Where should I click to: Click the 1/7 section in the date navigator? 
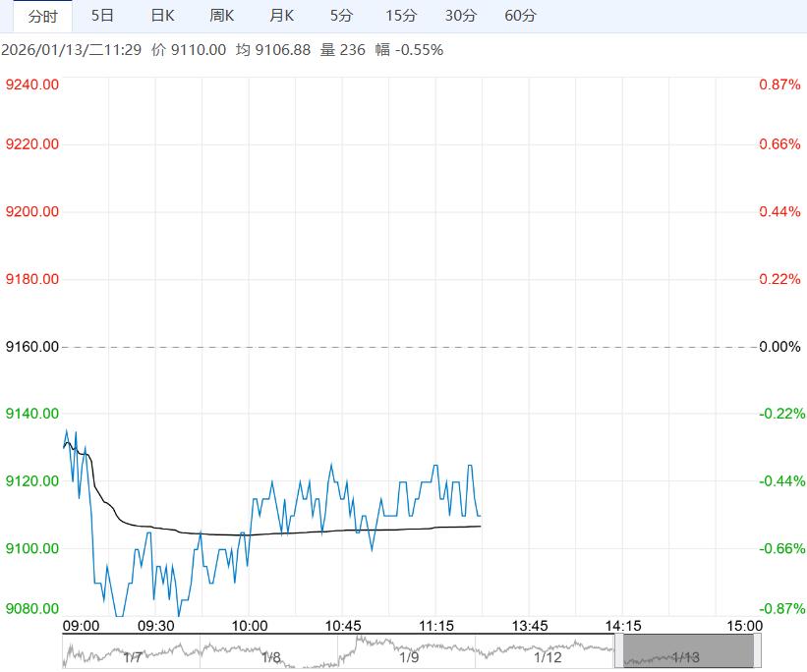132,656
